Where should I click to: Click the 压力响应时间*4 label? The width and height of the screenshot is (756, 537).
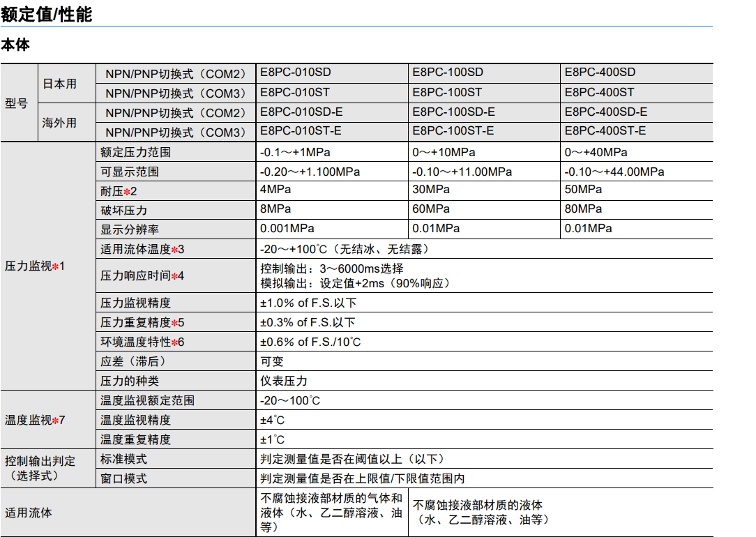pos(142,275)
